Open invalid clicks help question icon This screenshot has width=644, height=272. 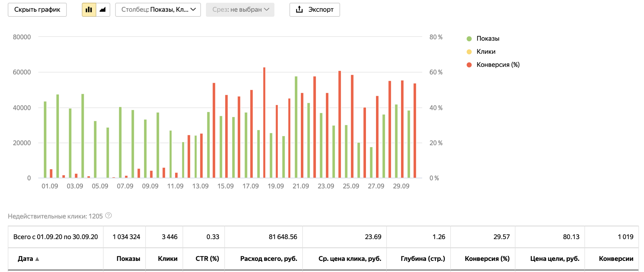pyautogui.click(x=108, y=216)
